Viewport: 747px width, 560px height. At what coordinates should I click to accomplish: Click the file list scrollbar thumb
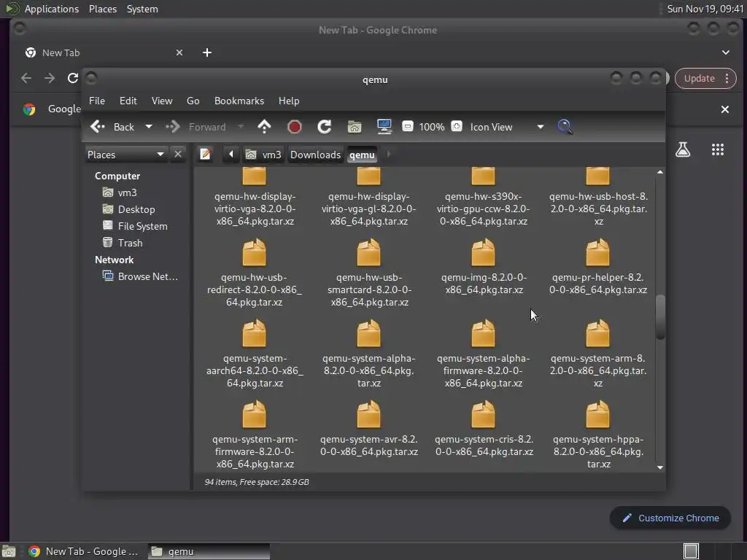[x=659, y=317]
